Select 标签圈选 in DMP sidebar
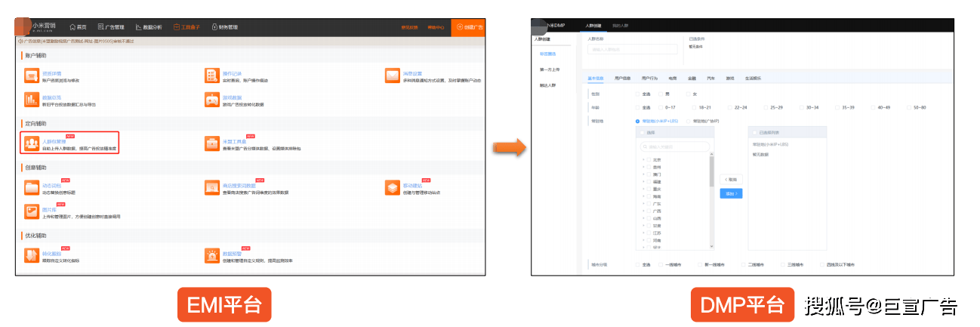Image resolution: width=980 pixels, height=327 pixels. (547, 54)
